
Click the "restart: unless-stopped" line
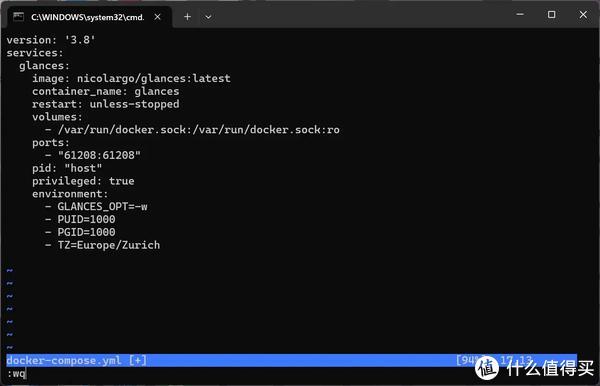106,104
